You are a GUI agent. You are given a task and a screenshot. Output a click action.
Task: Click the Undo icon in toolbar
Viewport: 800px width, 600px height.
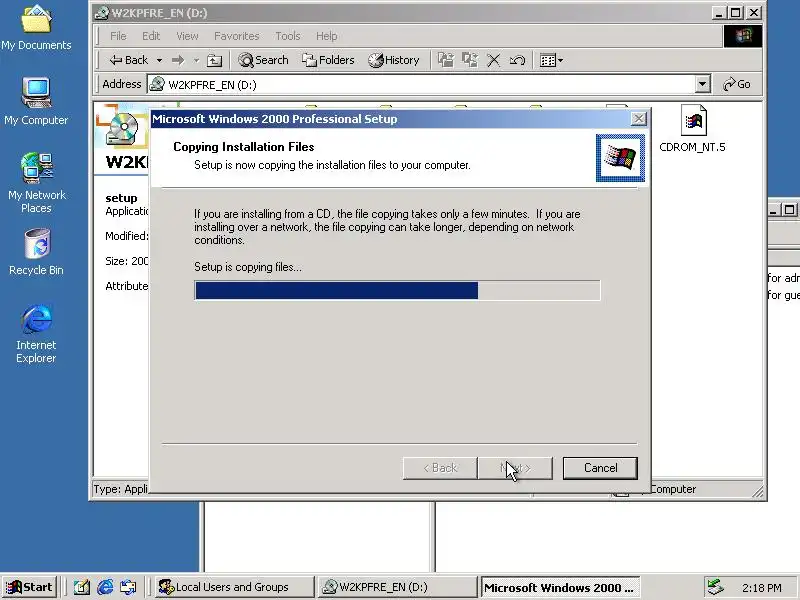pyautogui.click(x=517, y=60)
